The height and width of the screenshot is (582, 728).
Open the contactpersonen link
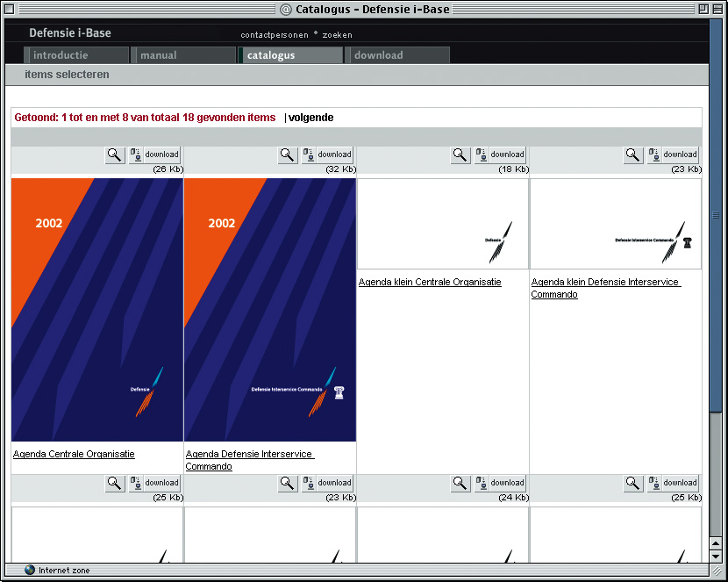[x=275, y=35]
